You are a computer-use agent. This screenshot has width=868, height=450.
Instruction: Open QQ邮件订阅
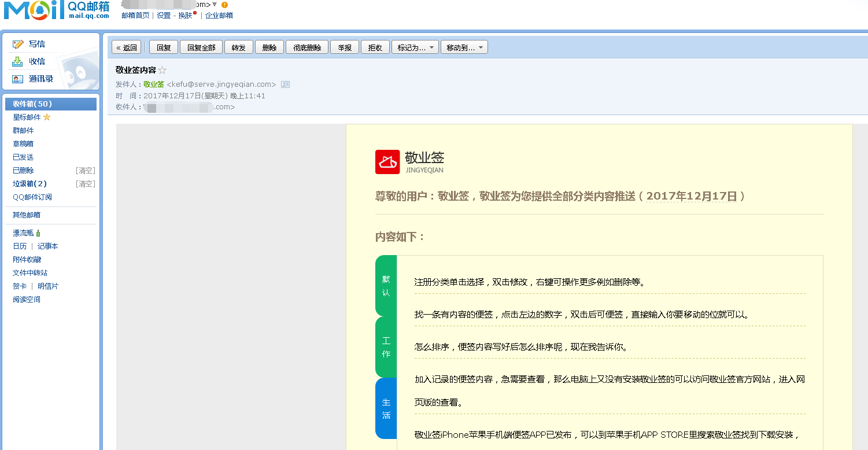pyautogui.click(x=32, y=197)
